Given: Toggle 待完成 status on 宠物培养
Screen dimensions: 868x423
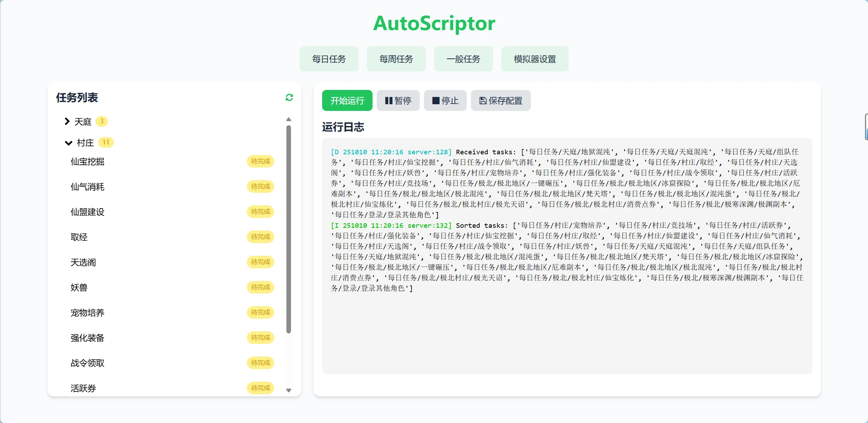Looking at the screenshot, I should (261, 312).
